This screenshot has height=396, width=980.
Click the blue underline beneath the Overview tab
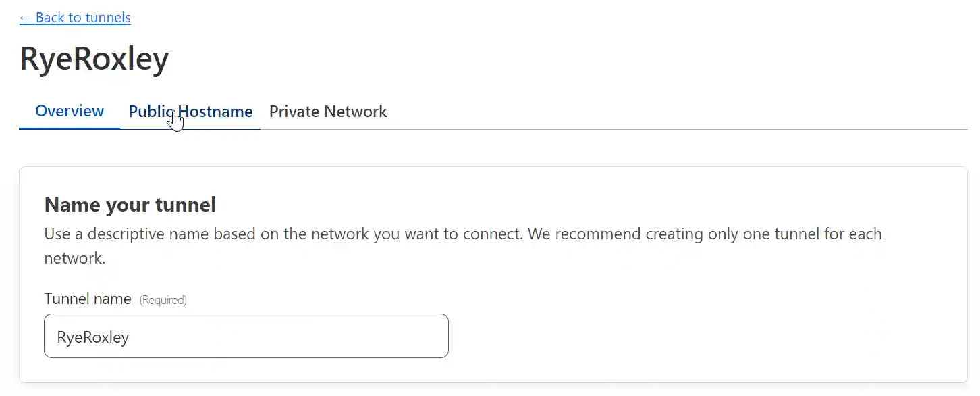coord(70,128)
